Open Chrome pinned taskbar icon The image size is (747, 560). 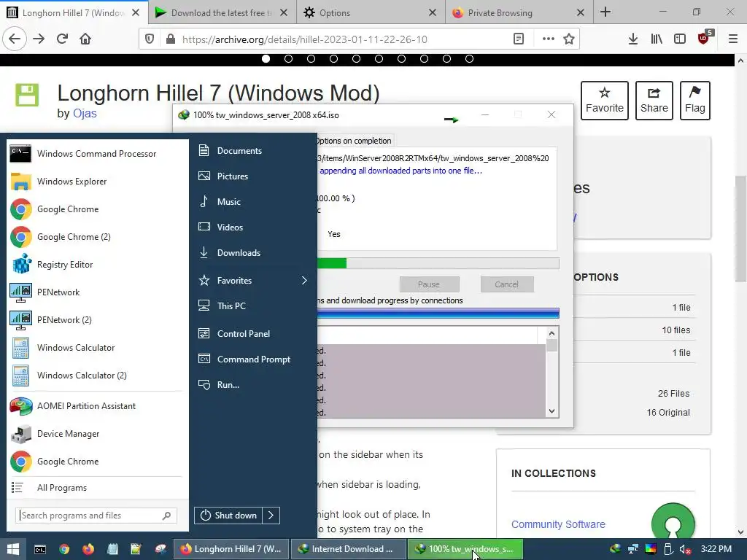click(x=64, y=549)
